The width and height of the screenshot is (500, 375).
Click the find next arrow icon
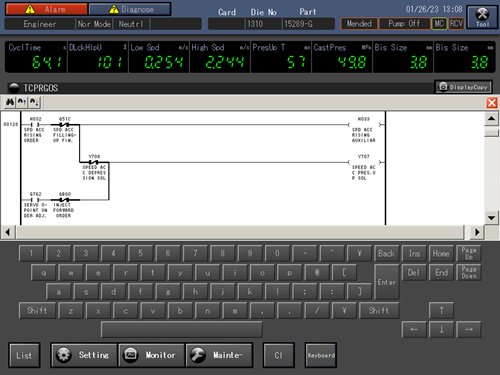tap(34, 102)
